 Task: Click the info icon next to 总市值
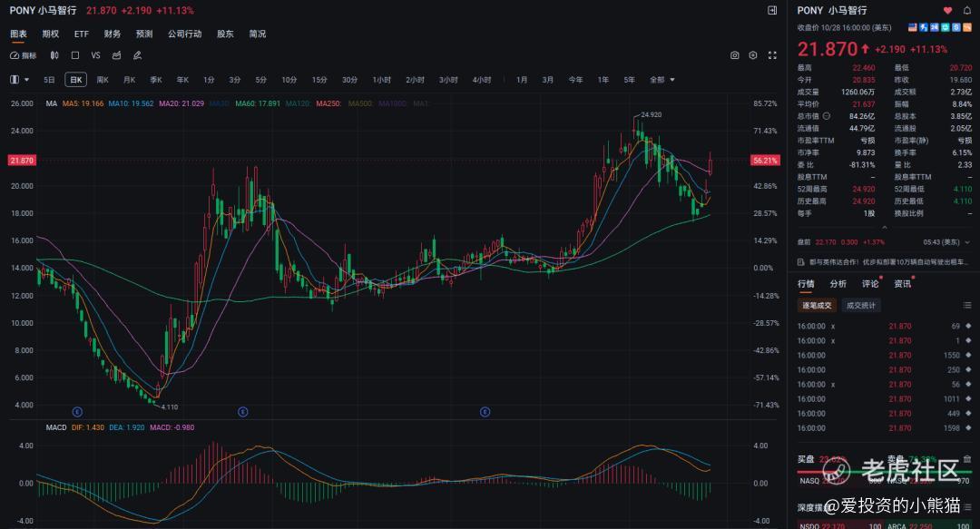[x=827, y=116]
